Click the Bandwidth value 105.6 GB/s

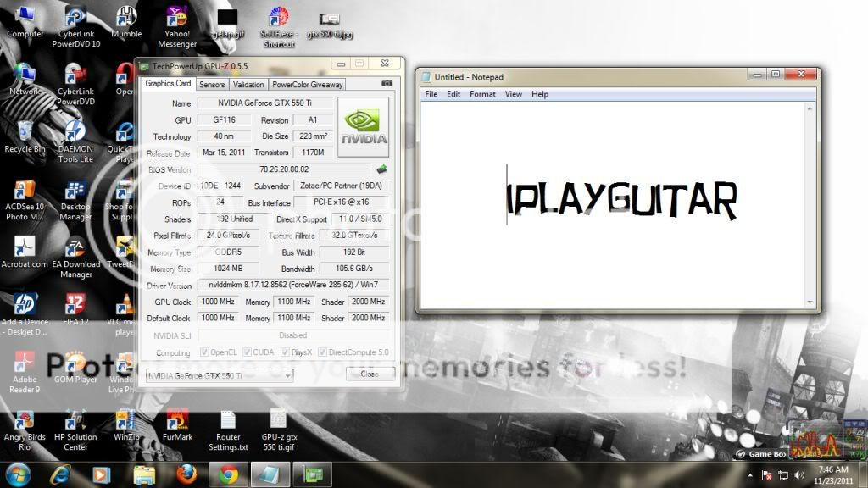click(x=354, y=269)
